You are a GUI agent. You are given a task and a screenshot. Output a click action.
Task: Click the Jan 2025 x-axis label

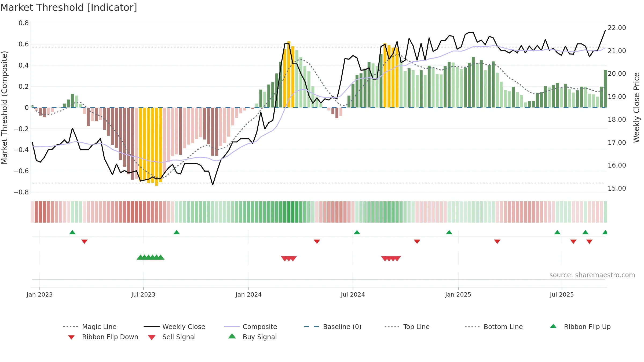pos(458,294)
